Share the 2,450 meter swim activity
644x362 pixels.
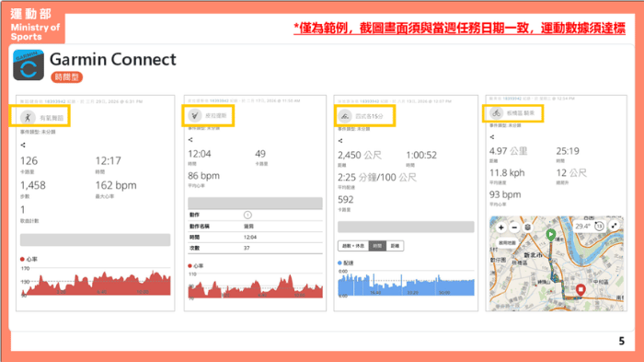(340, 141)
